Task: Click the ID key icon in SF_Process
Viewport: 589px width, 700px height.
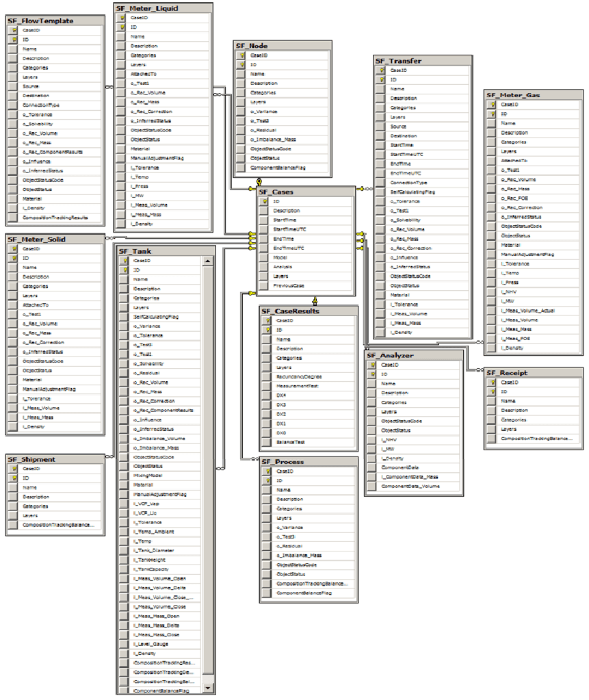Action: (267, 481)
